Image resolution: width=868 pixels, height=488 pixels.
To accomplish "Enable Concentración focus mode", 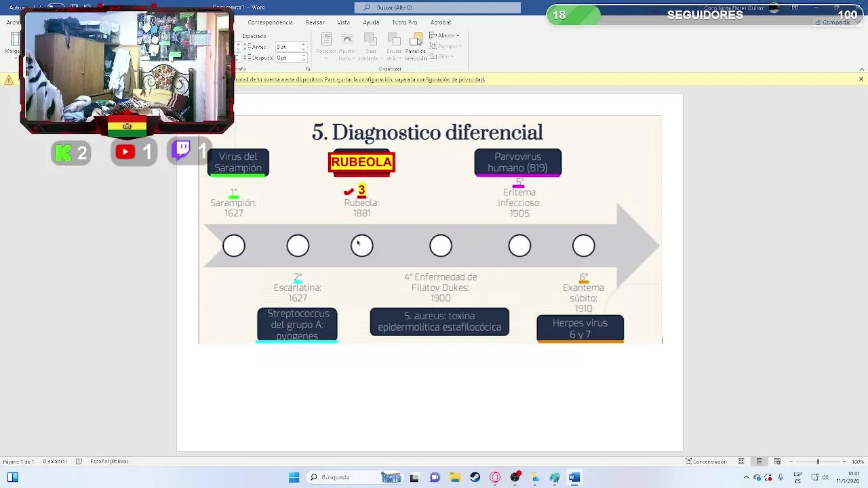I will (x=705, y=462).
